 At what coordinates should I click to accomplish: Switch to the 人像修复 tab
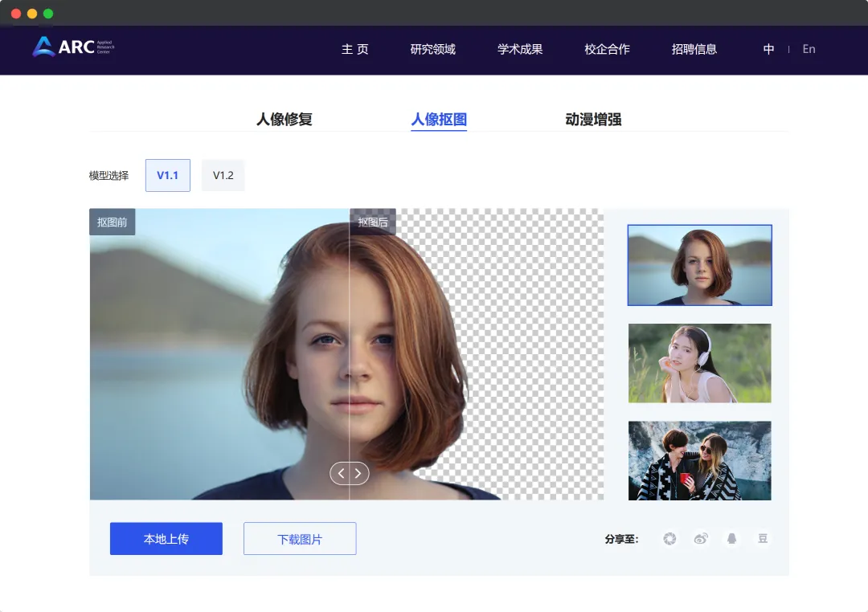tap(283, 119)
